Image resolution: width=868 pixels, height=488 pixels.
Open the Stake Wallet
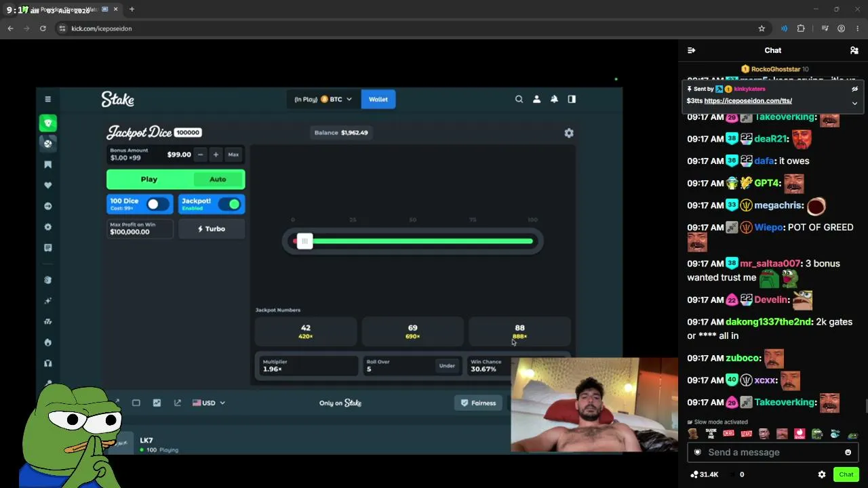[378, 99]
